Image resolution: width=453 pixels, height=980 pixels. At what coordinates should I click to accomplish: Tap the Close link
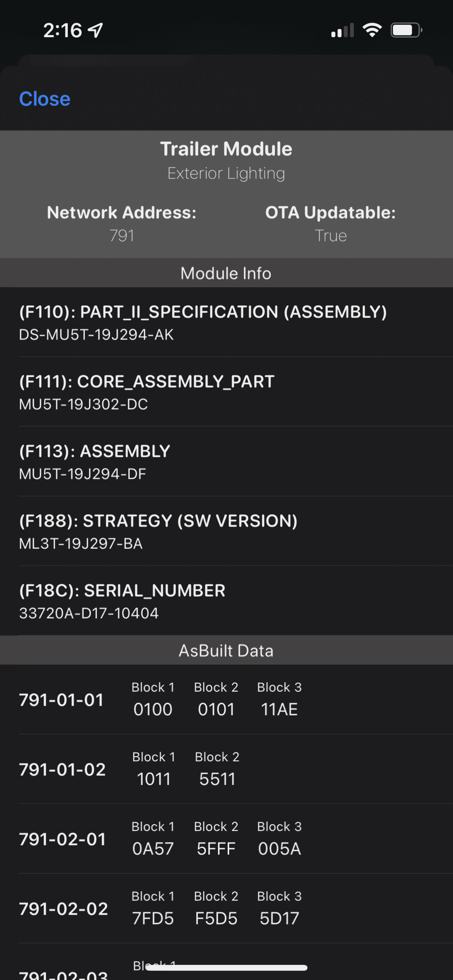click(x=45, y=98)
